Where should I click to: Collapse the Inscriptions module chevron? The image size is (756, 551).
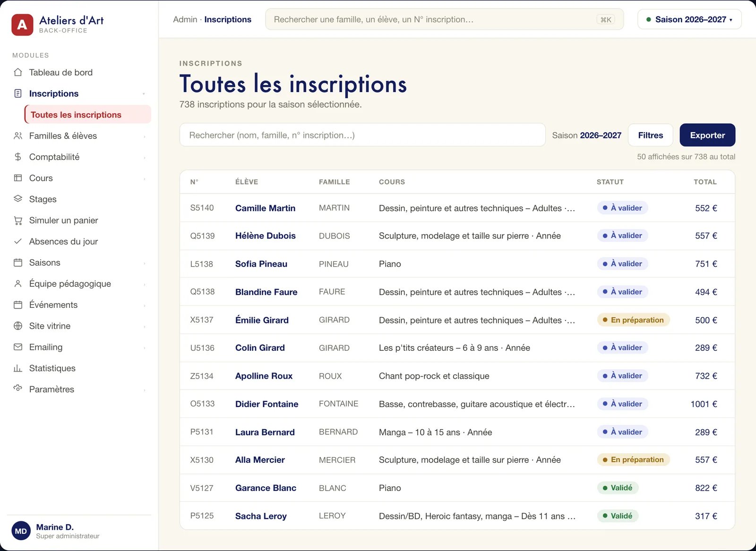click(x=144, y=94)
